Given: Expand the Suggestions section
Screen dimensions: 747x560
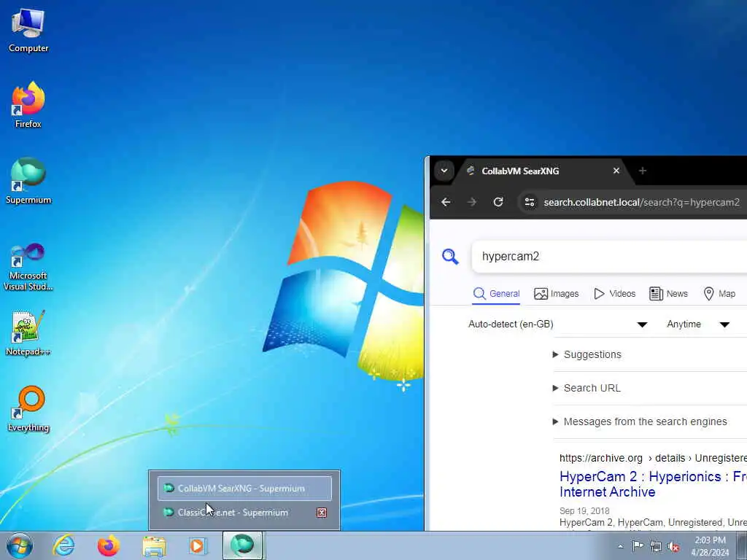Looking at the screenshot, I should (587, 354).
